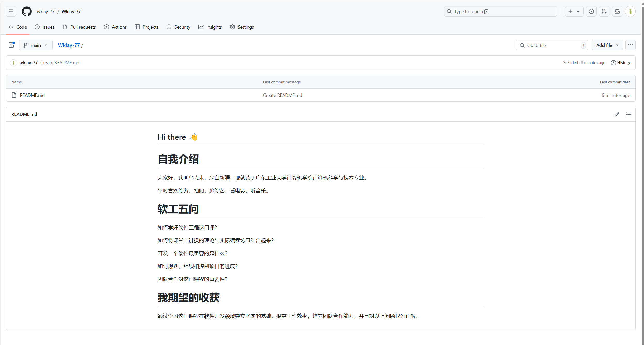Expand the Add file dropdown
The image size is (644, 345).
point(607,45)
